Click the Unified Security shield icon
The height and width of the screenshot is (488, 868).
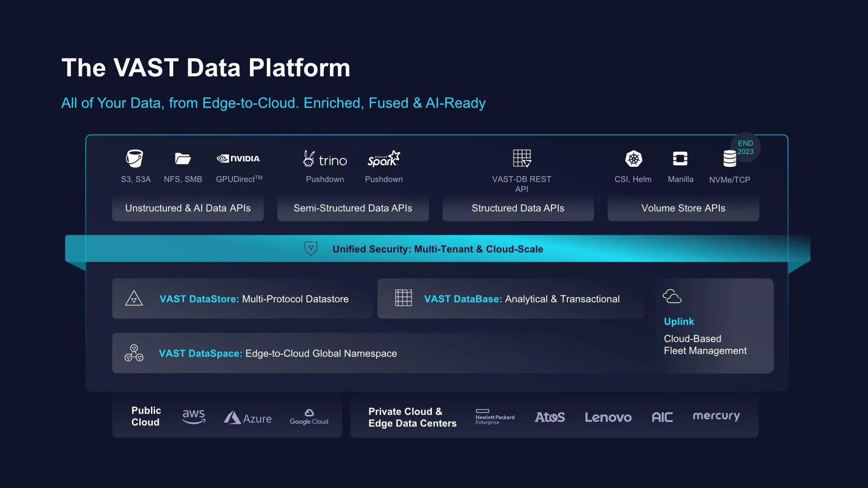tap(311, 249)
